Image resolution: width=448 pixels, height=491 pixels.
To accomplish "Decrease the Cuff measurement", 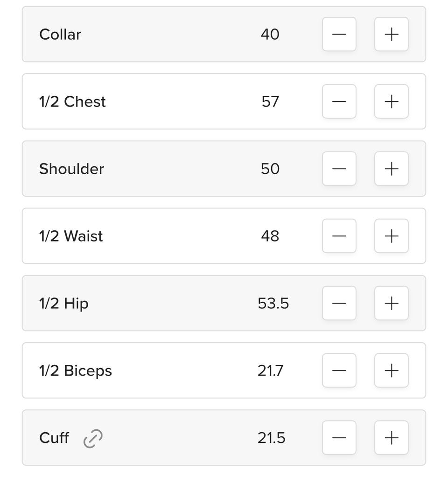I will click(339, 438).
